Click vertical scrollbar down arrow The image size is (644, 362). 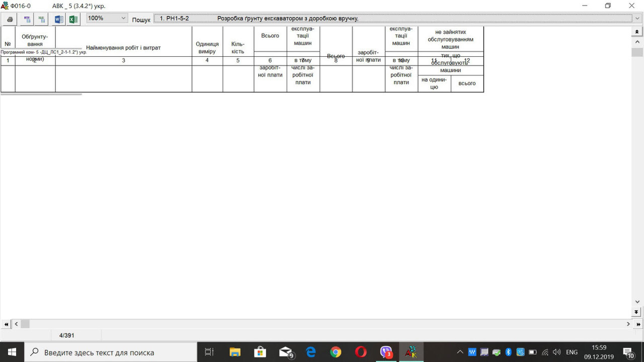(637, 302)
